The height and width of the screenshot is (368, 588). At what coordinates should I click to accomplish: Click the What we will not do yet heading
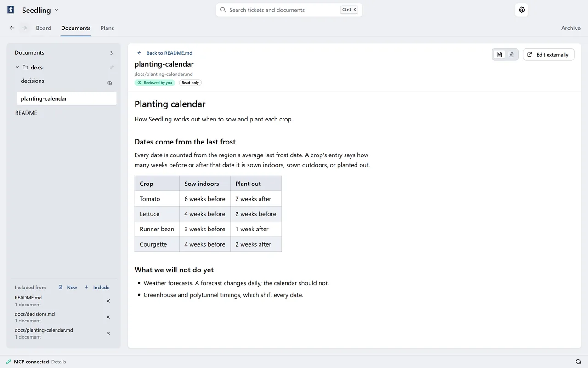[x=174, y=270]
